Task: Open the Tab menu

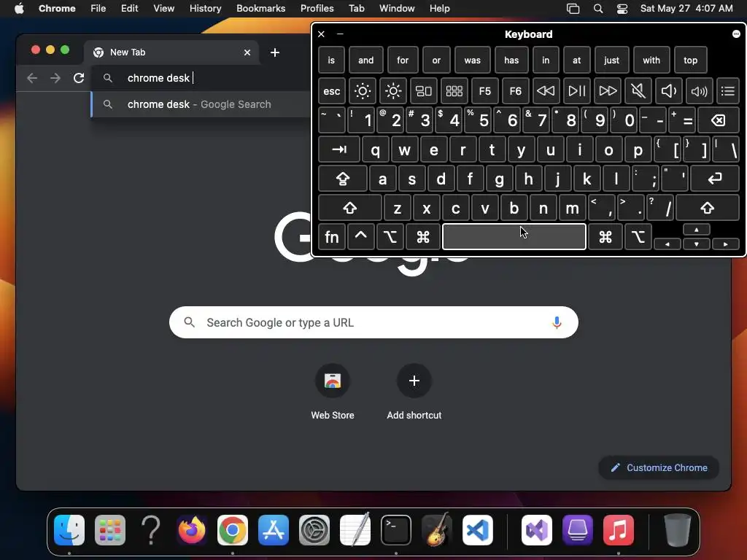Action: 356,9
